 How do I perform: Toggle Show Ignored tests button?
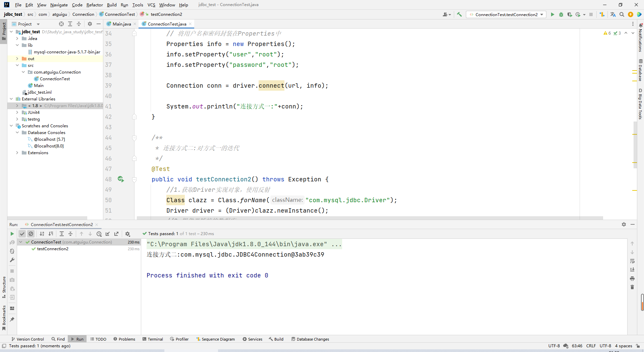pos(31,234)
